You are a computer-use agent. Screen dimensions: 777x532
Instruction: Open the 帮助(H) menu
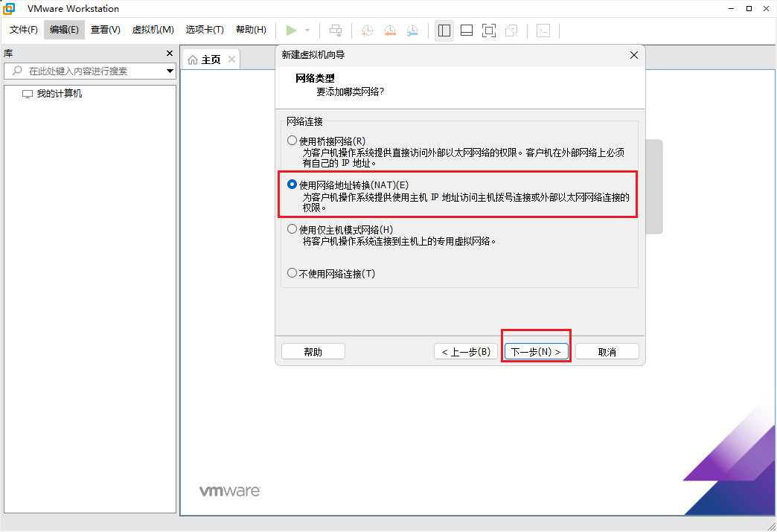251,30
